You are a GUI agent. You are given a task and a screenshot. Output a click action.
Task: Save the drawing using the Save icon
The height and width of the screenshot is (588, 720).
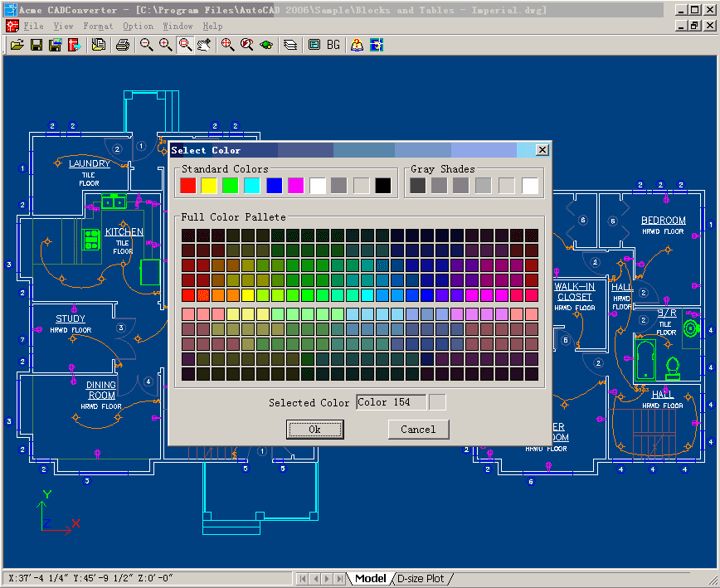(36, 44)
